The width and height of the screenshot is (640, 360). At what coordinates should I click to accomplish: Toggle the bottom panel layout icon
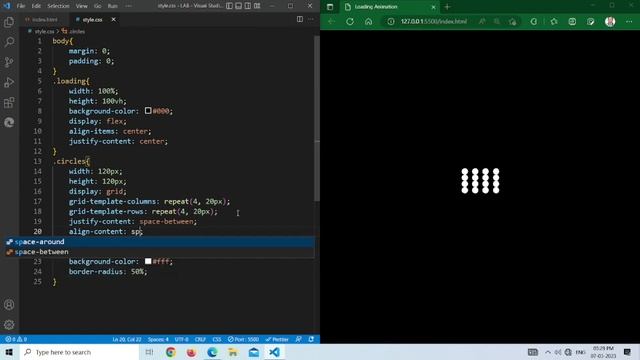click(x=238, y=6)
